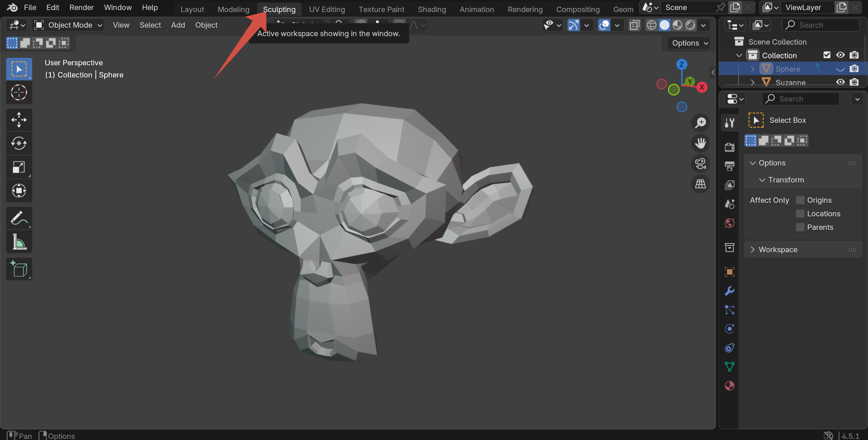Viewport: 868px width, 440px height.
Task: Switch to the Layout workspace tab
Action: click(x=192, y=9)
